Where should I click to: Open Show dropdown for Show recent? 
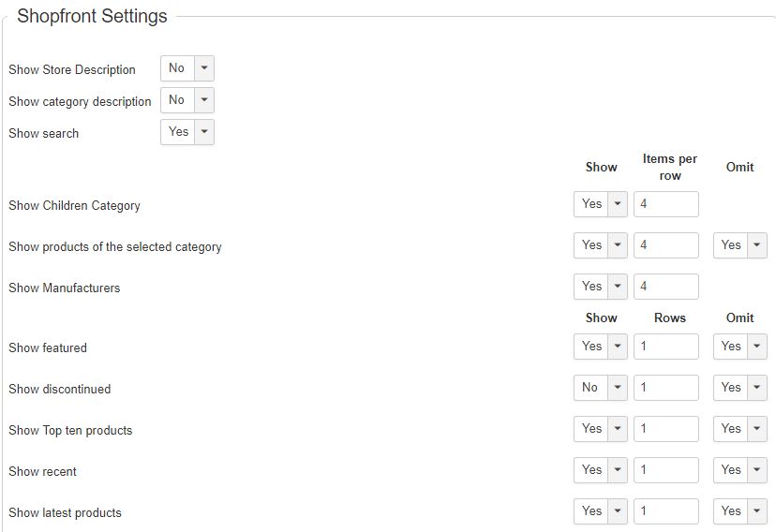600,470
